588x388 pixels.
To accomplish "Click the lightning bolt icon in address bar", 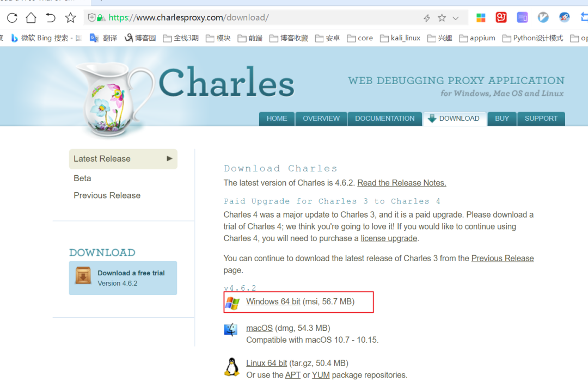I will click(427, 18).
